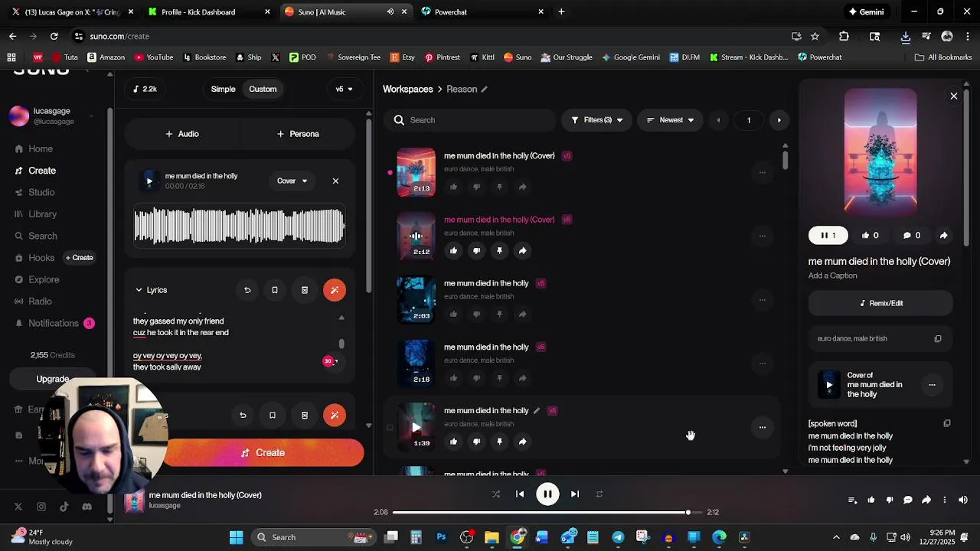Viewport: 980px width, 551px height.
Task: Like the playing me mum Cover song
Action: pos(453,251)
